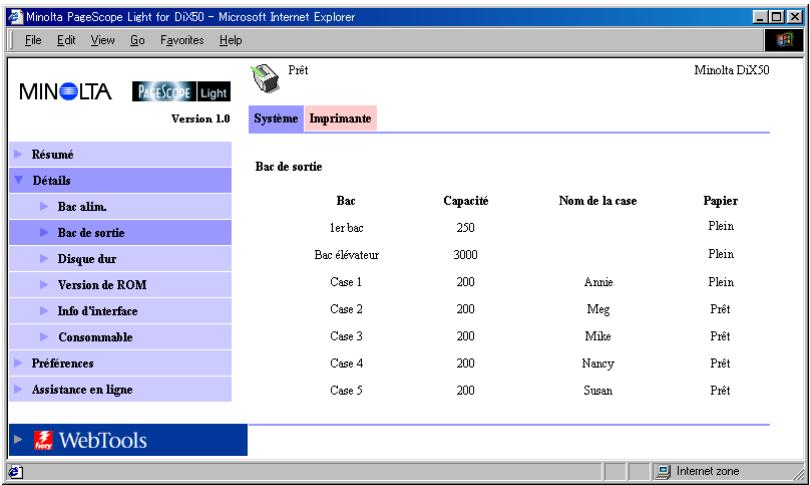Click the arrow beside Disque dur
Screen dimensions: 810x485
[44, 258]
